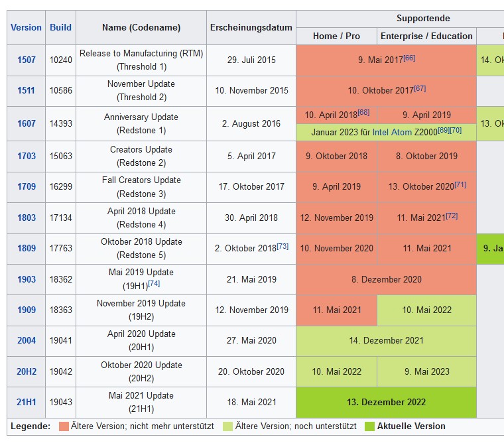Click the Version column header link
This screenshot has height=447, width=504.
click(x=26, y=27)
